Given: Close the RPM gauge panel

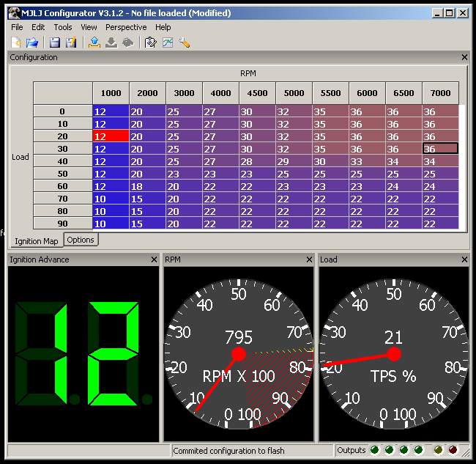Looking at the screenshot, I should (x=309, y=259).
